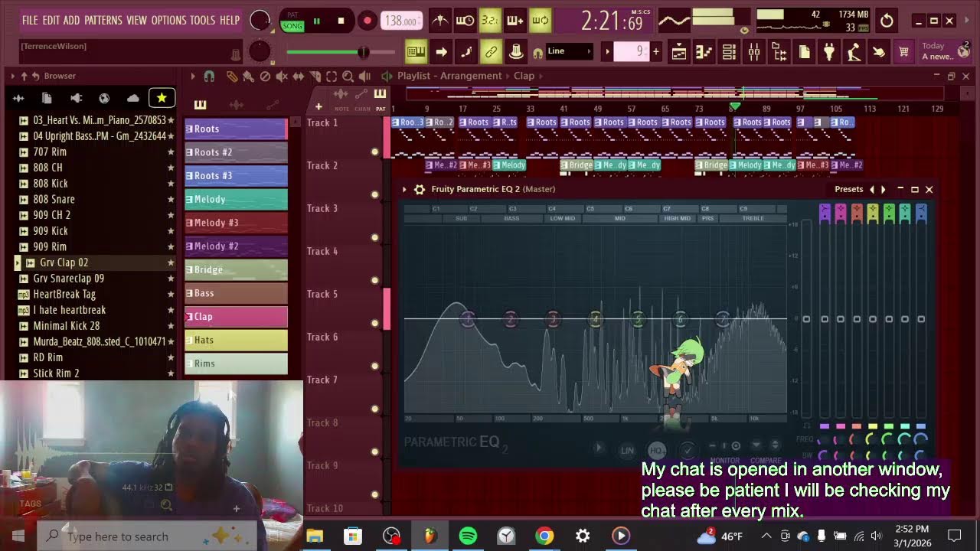Open the Line snap dropdown

click(x=569, y=51)
